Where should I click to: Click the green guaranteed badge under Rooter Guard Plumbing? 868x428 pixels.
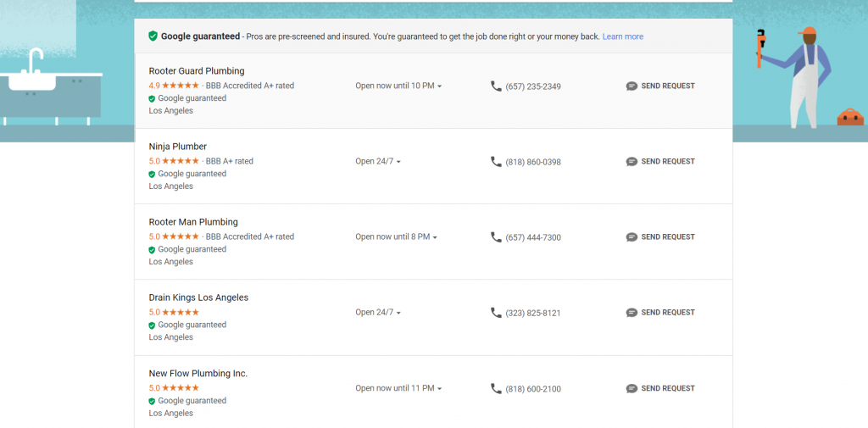point(153,98)
